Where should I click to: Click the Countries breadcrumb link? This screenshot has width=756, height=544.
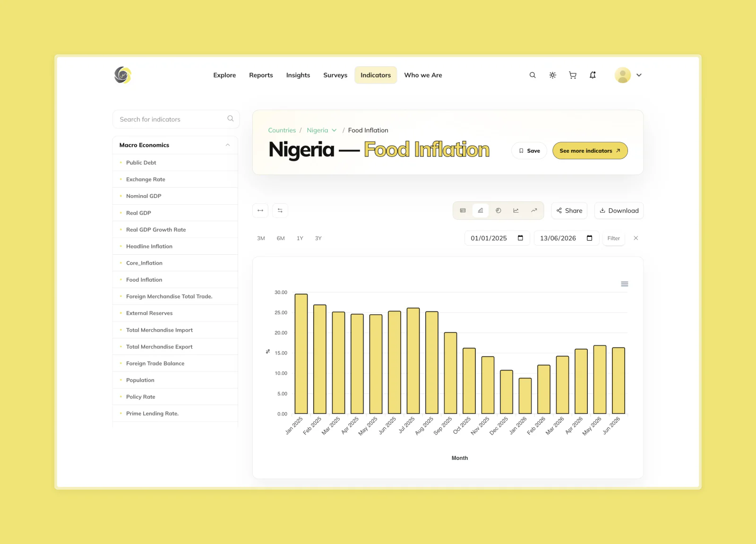pyautogui.click(x=282, y=130)
